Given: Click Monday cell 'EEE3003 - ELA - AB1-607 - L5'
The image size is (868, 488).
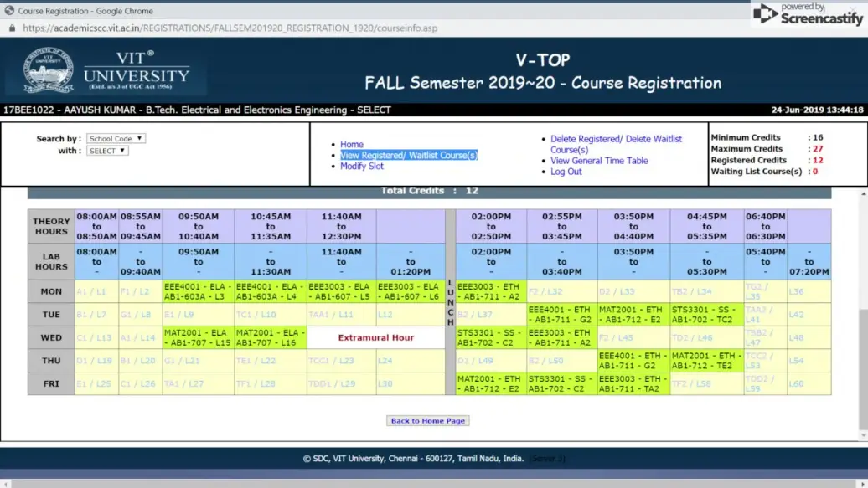Looking at the screenshot, I should click(x=342, y=291).
